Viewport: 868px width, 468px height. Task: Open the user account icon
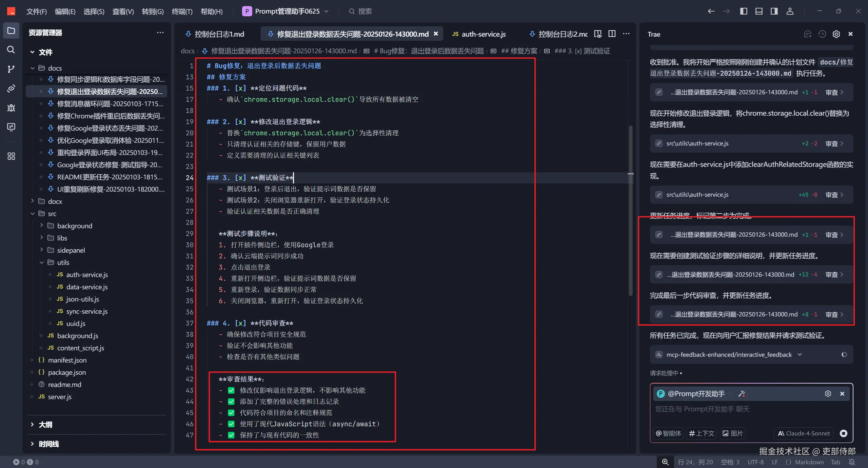pyautogui.click(x=790, y=11)
